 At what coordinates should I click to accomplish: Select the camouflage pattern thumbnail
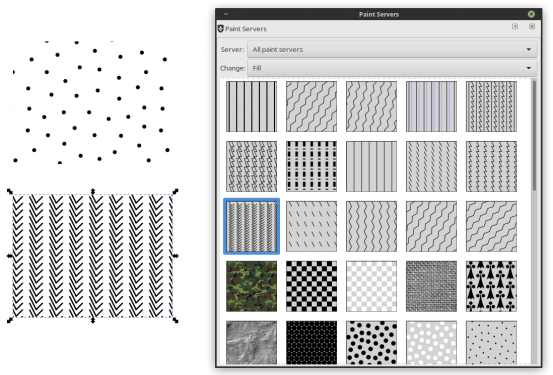coord(251,286)
